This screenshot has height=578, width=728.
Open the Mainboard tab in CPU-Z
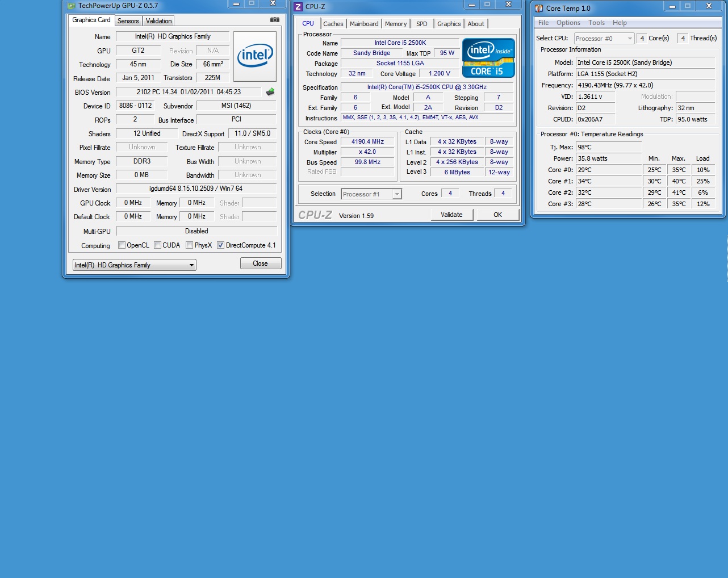tap(364, 24)
